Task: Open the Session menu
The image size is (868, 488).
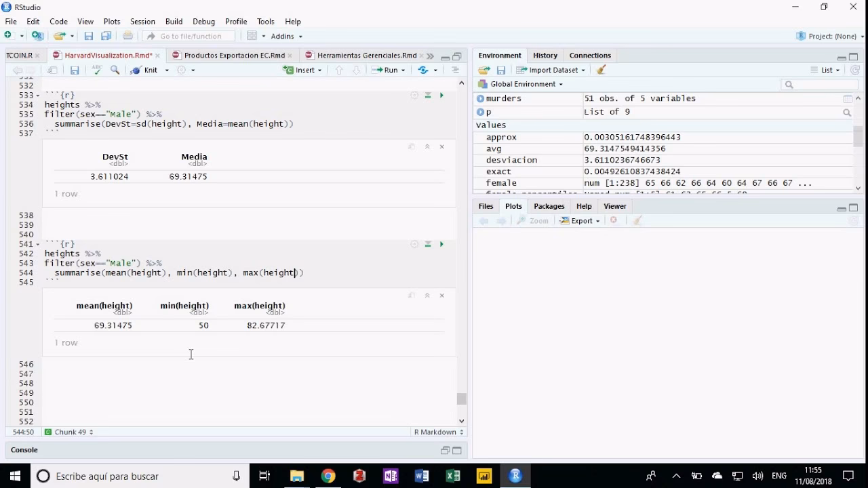Action: pyautogui.click(x=142, y=22)
